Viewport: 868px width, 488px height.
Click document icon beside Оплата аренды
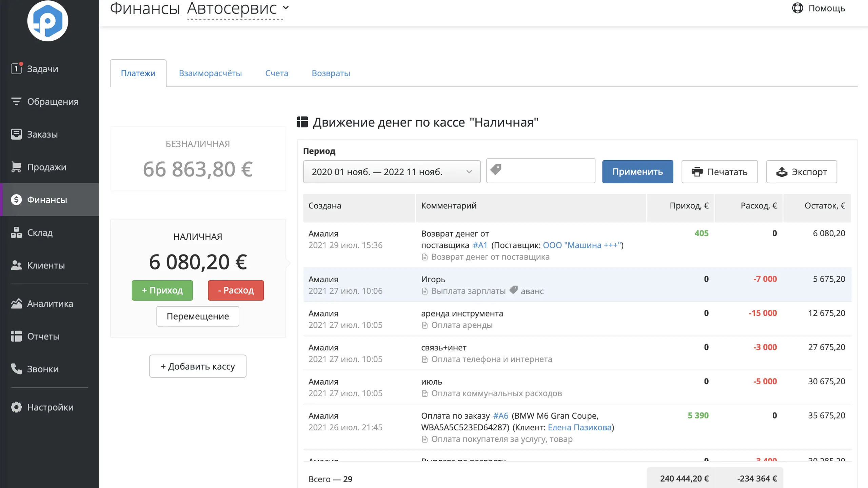click(425, 325)
